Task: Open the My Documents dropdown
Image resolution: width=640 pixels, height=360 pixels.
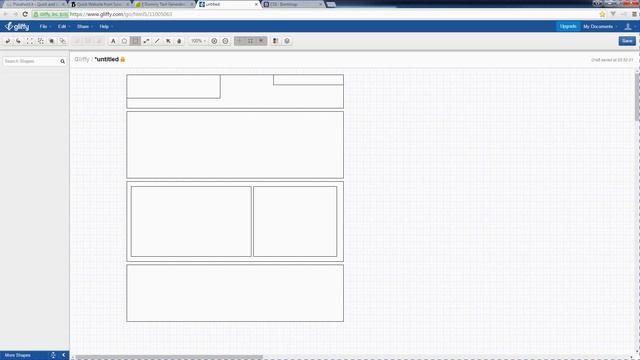Action: [x=600, y=27]
